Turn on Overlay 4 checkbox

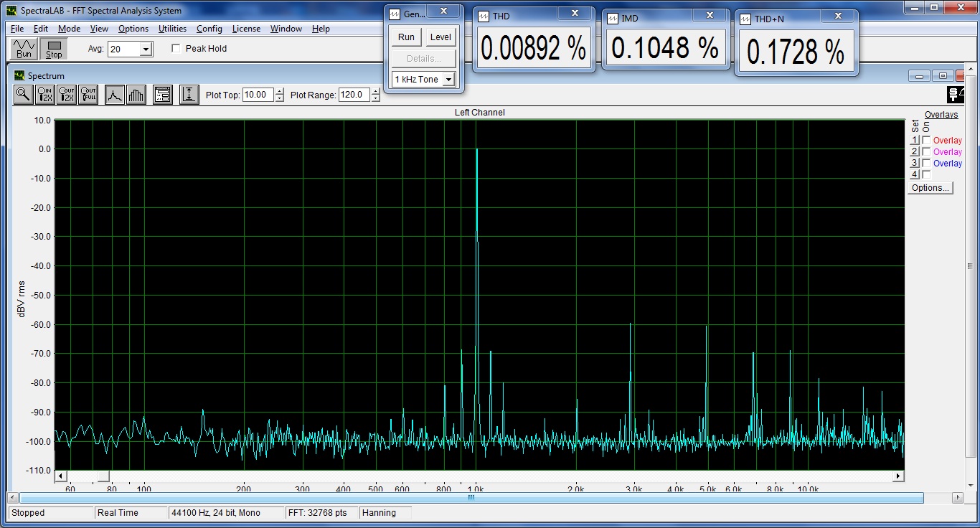pyautogui.click(x=926, y=175)
